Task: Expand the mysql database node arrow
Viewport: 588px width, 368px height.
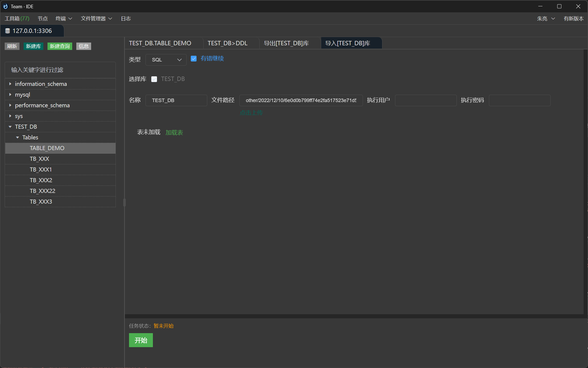Action: [10, 94]
